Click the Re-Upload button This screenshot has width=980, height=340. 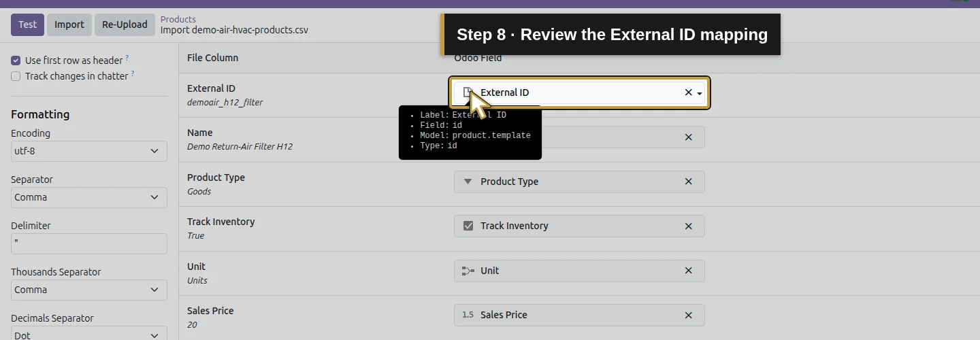(x=125, y=24)
